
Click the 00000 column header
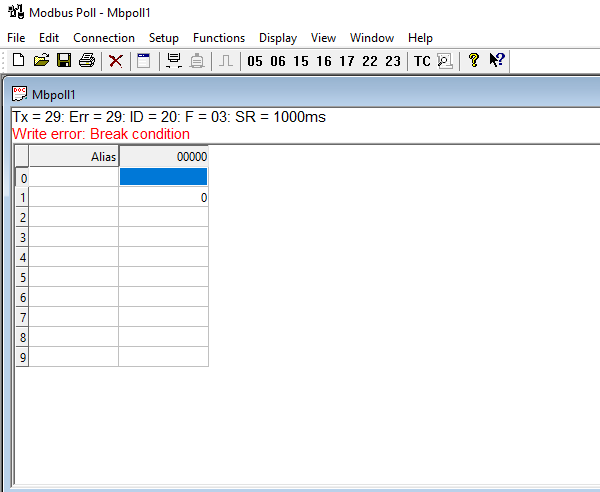(164, 156)
